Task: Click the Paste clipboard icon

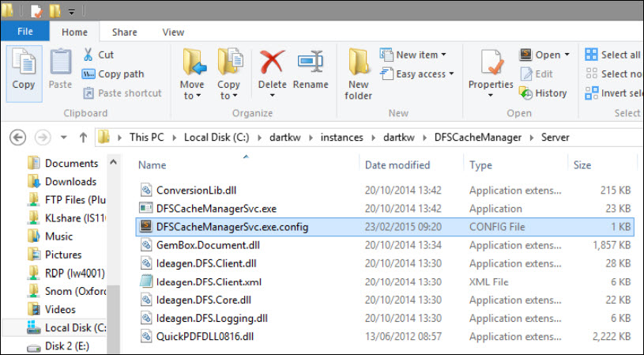Action: (60, 62)
